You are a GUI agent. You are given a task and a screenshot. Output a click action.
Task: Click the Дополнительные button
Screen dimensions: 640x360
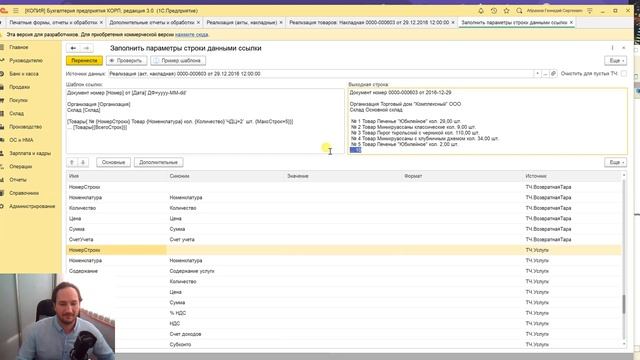coord(158,162)
